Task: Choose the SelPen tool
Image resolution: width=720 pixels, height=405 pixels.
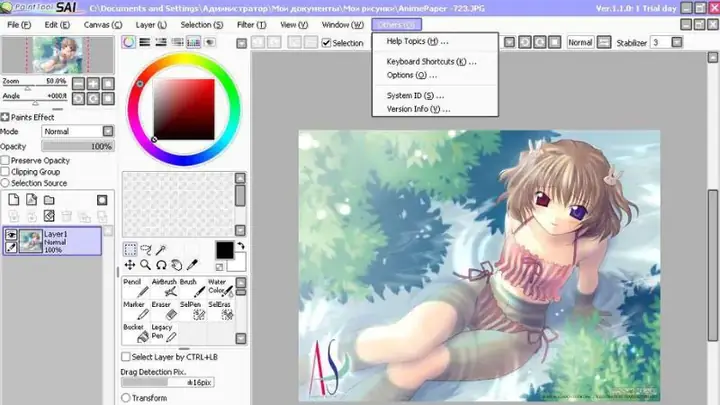Action: (192, 310)
